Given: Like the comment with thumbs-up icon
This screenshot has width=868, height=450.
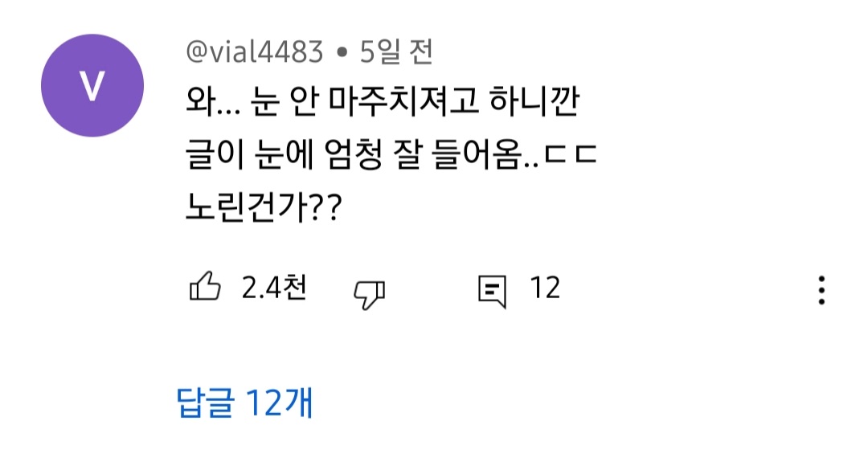Looking at the screenshot, I should coord(204,288).
